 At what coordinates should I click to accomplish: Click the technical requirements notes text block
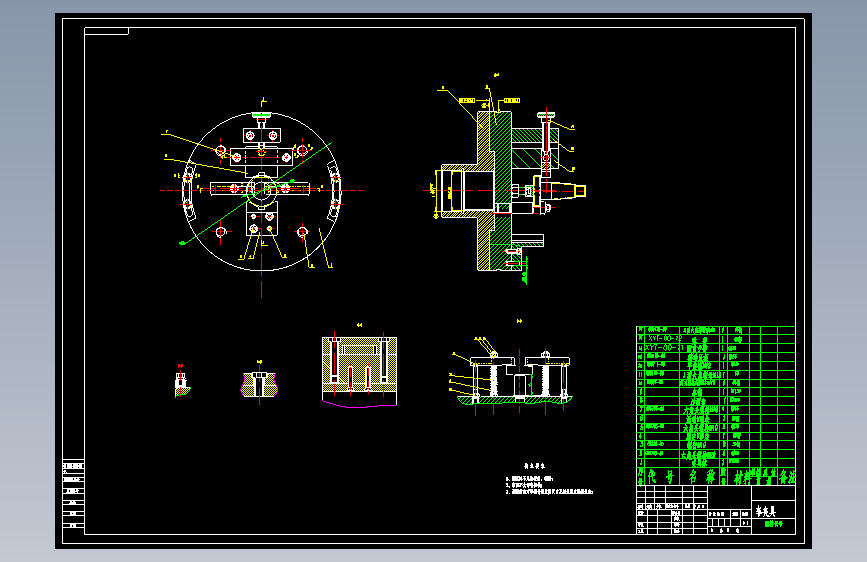[x=549, y=480]
